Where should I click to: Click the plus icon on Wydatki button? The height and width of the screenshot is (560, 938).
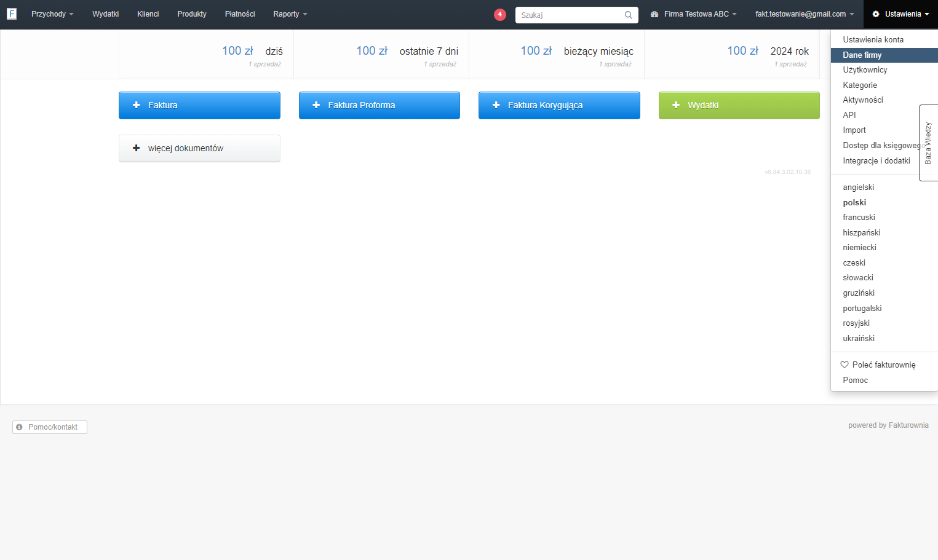click(676, 105)
